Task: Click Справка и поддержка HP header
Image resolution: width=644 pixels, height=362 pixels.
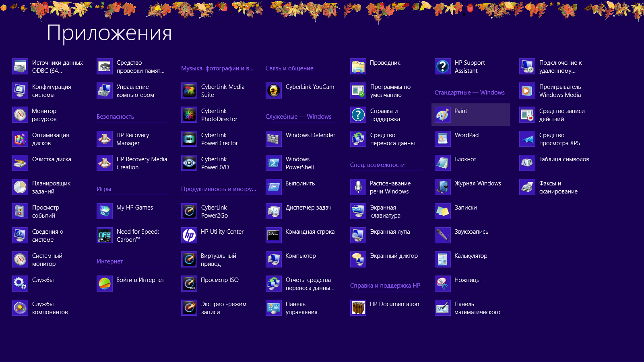Action: click(x=385, y=286)
